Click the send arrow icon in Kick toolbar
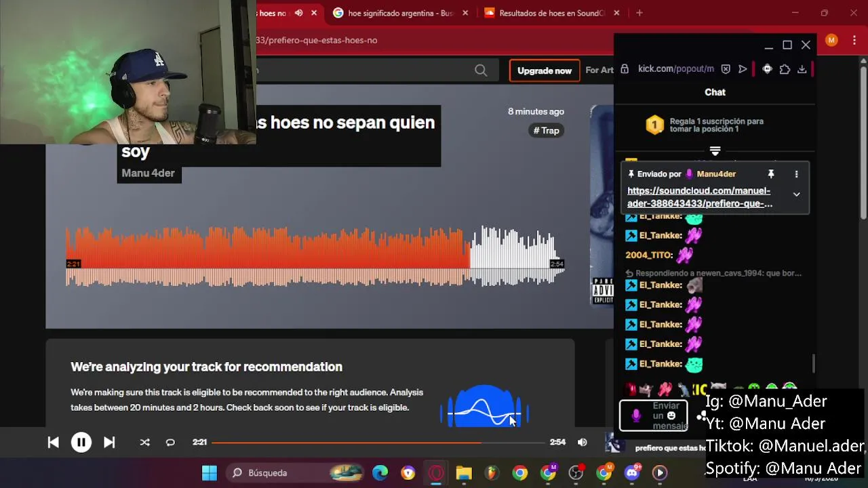868x488 pixels. point(743,68)
